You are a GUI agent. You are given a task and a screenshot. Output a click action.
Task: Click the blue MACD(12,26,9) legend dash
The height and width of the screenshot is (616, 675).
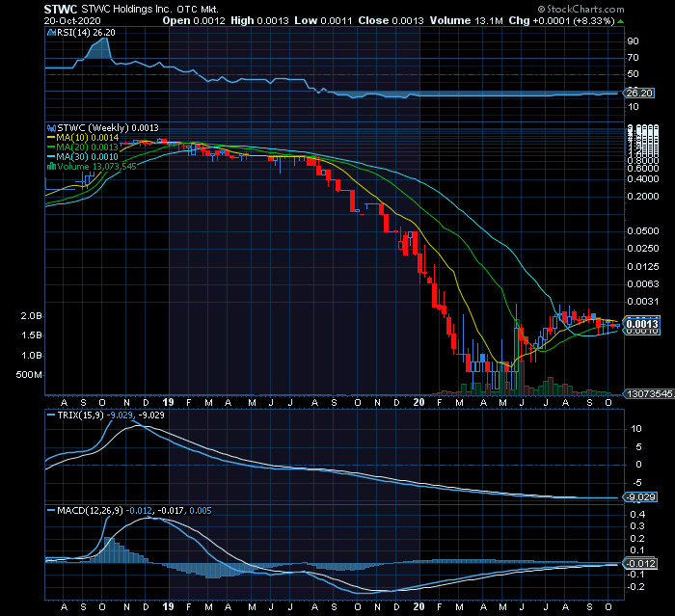point(51,511)
